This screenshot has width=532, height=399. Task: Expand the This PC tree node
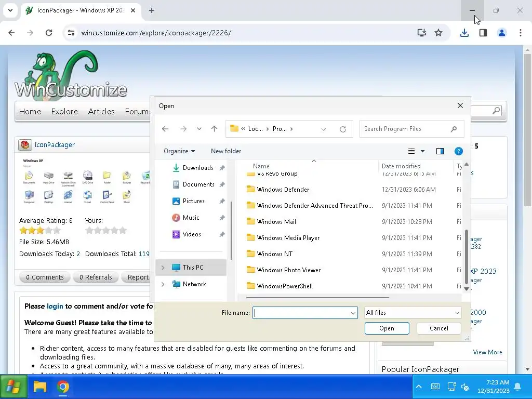click(163, 268)
